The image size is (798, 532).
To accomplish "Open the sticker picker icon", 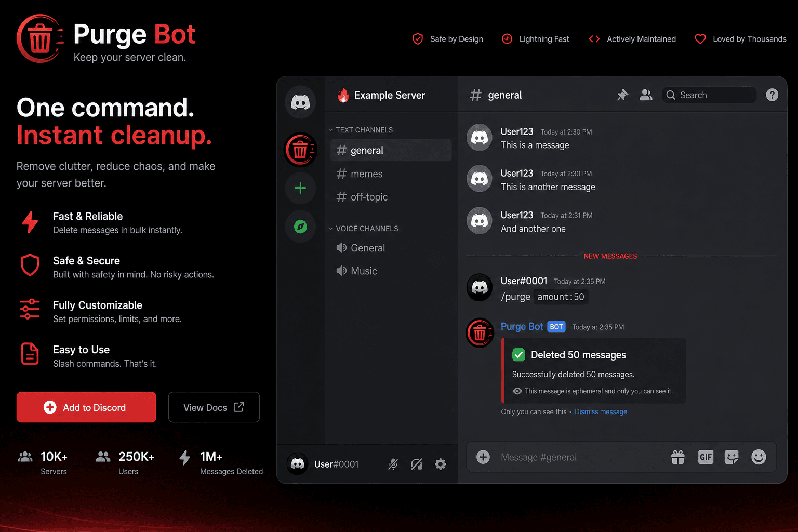I will click(x=731, y=457).
